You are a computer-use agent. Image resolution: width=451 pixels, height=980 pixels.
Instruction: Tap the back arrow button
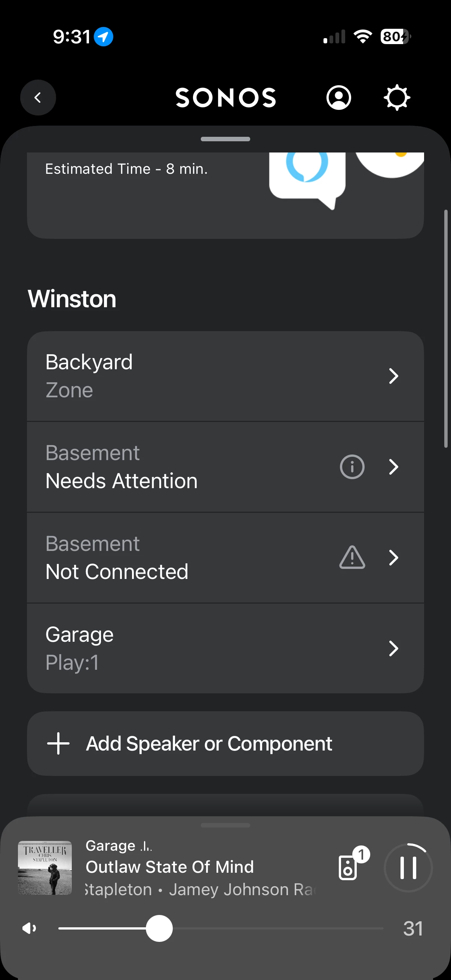[x=38, y=98]
